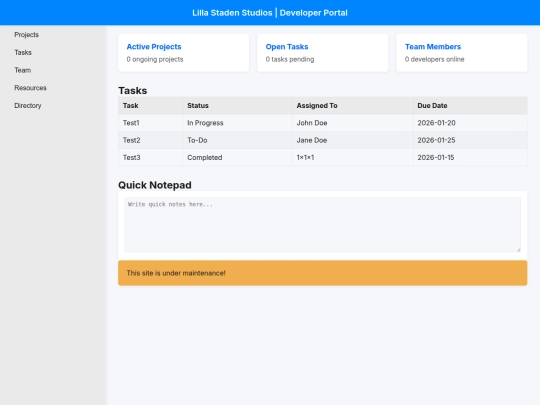
Task: Click the In Progress status cell
Action: (237, 123)
